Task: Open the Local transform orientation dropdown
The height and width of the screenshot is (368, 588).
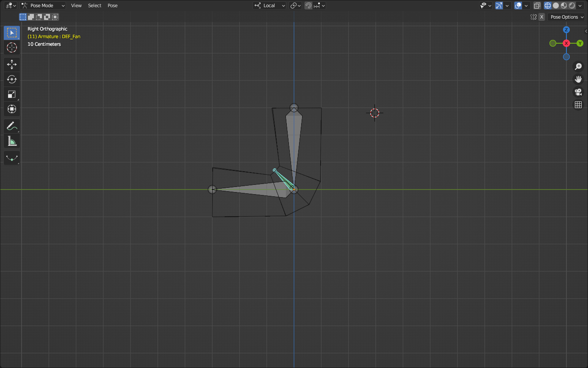Action: (269, 6)
